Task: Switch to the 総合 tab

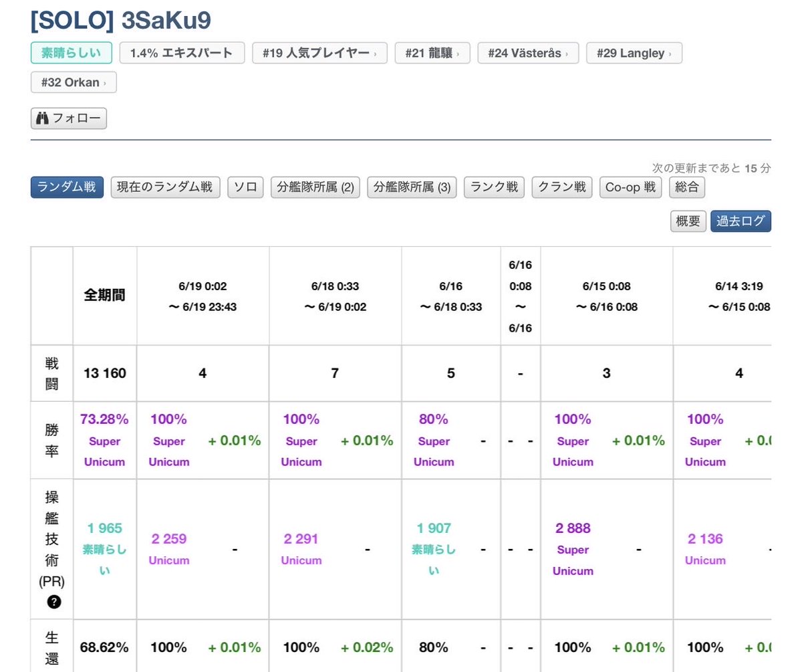Action: 686,187
